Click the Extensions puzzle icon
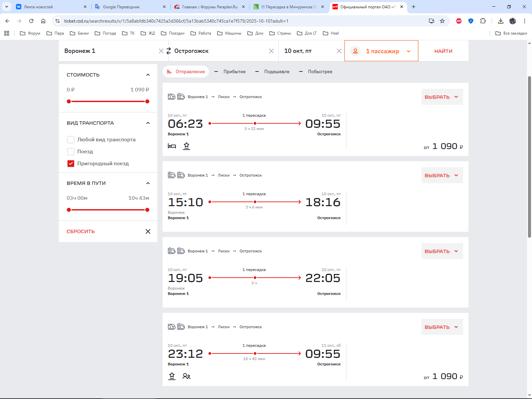The image size is (532, 399). [483, 21]
